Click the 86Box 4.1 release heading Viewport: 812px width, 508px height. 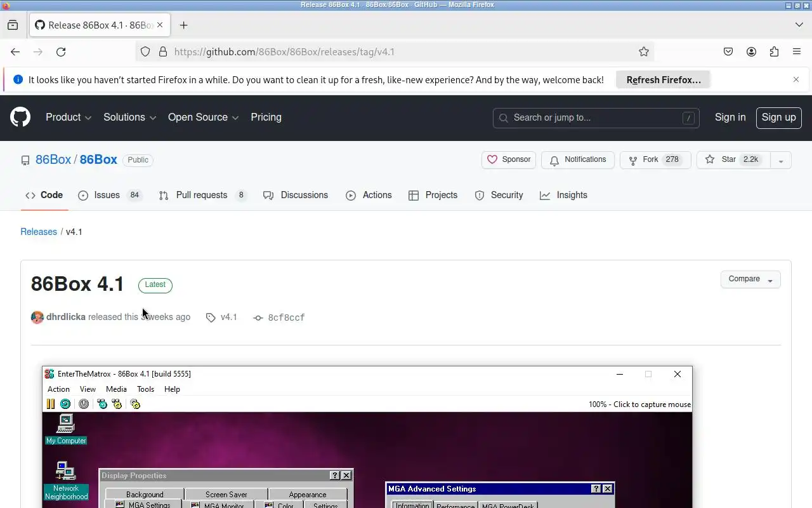[x=77, y=284]
